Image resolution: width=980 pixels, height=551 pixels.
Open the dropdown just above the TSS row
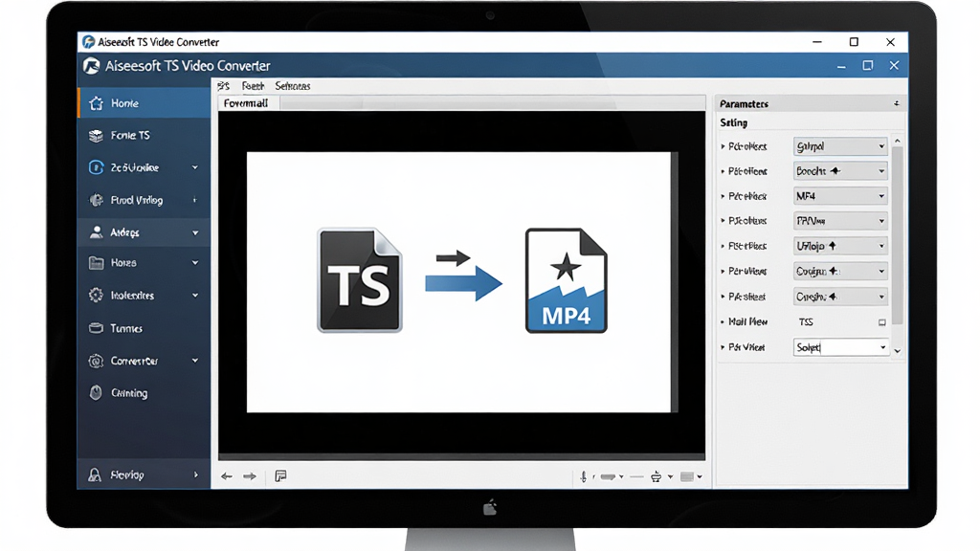[x=840, y=297]
